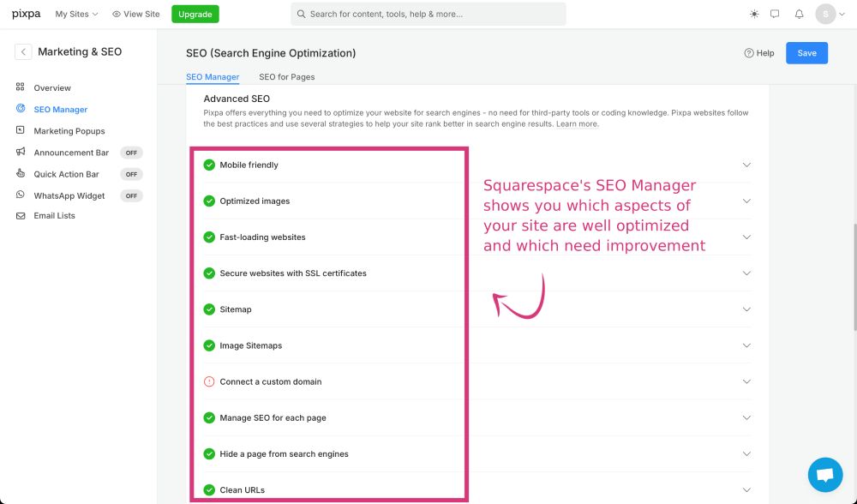Click the user avatar in the header
857x504 pixels.
click(825, 15)
